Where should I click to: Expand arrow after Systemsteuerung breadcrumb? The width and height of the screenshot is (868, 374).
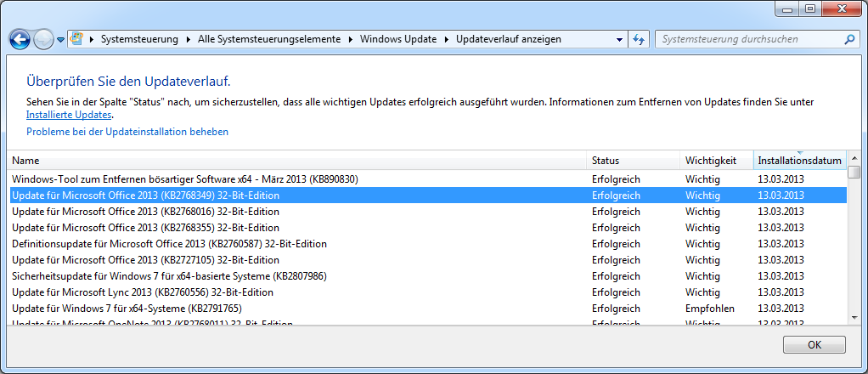(x=188, y=39)
